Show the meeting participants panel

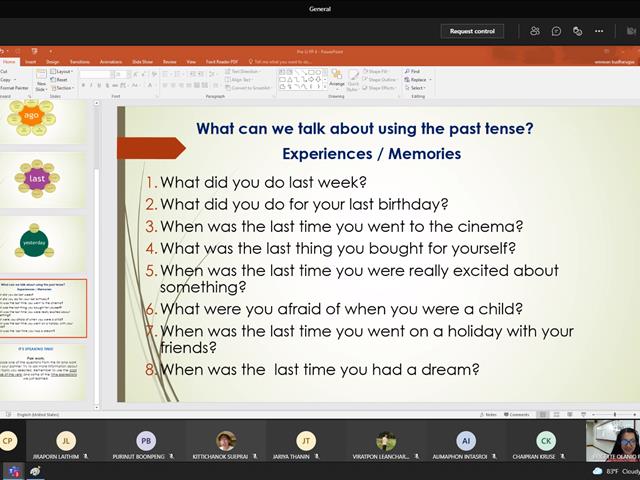click(x=535, y=31)
